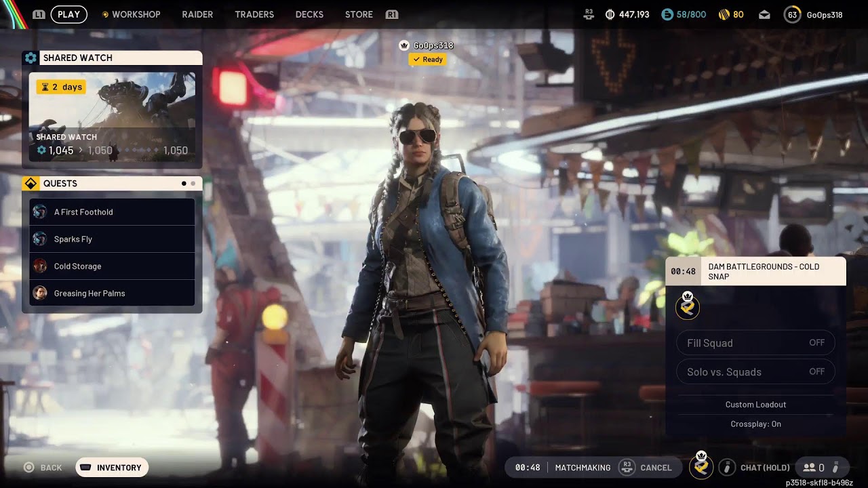Click the GoOps318 username in top bar
Screen dimensions: 868x488
coord(825,14)
